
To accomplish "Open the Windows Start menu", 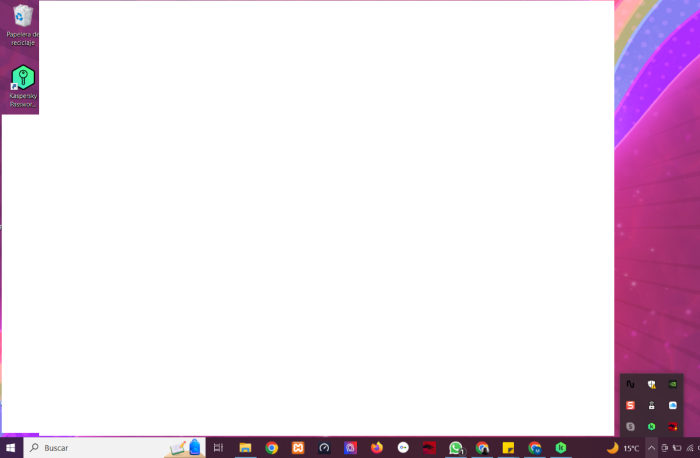I will pos(11,447).
